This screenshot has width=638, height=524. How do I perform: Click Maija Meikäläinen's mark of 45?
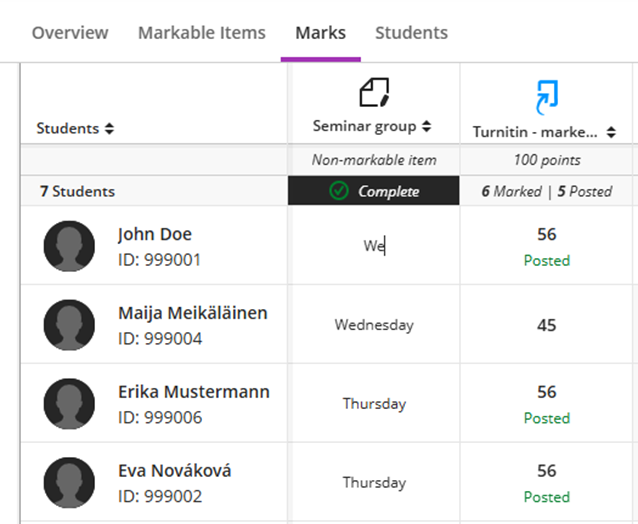[x=546, y=325]
